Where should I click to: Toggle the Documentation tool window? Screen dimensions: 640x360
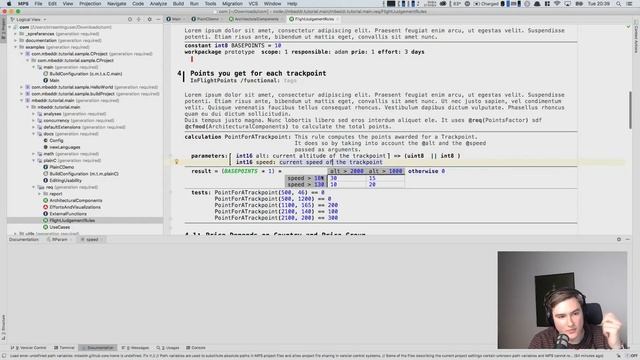coord(98,348)
